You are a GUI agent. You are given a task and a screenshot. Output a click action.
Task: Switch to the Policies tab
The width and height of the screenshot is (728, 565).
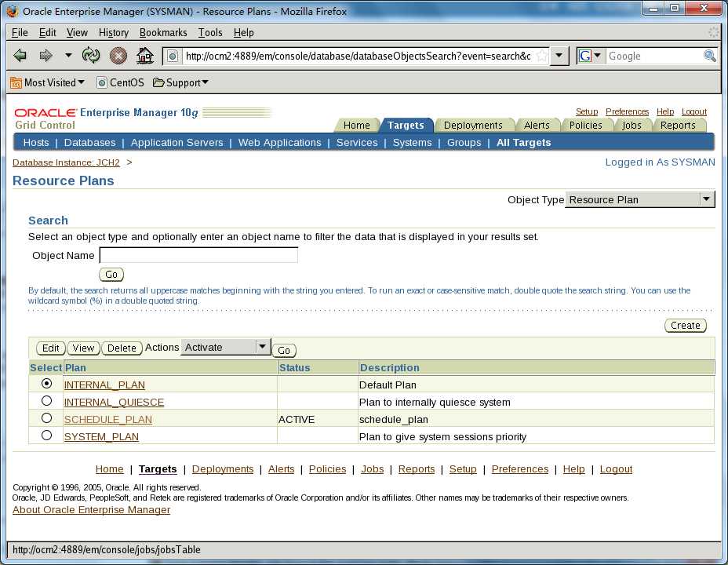coord(585,126)
